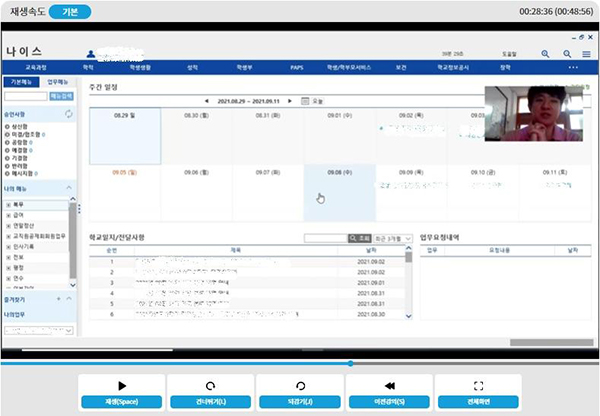Expand the 평정 tree node

click(x=8, y=268)
